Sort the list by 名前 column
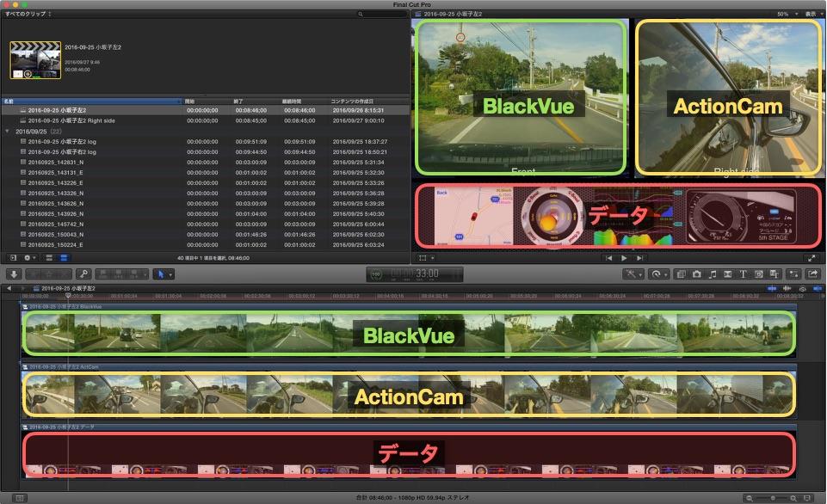The image size is (827, 504). [x=90, y=101]
